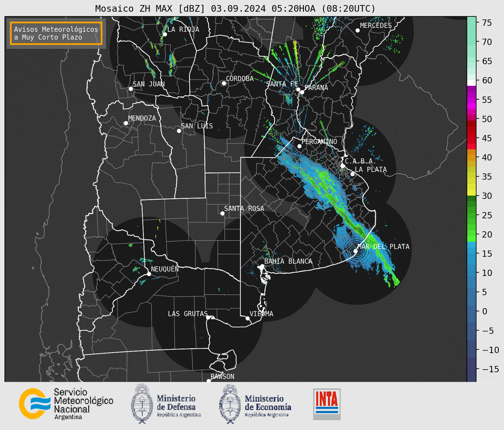Click the SANTA ROSA city marker dot
The width and height of the screenshot is (504, 430).
pos(222,214)
